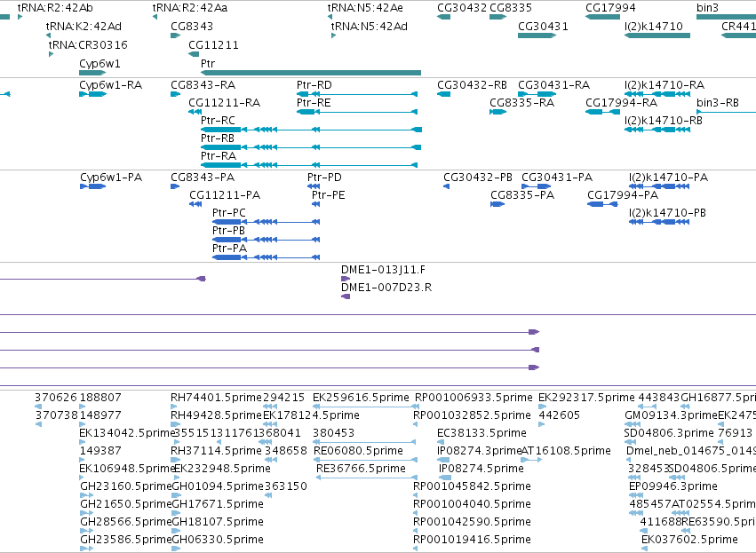Click protein CG8343-PA
The image size is (756, 553).
175,186
